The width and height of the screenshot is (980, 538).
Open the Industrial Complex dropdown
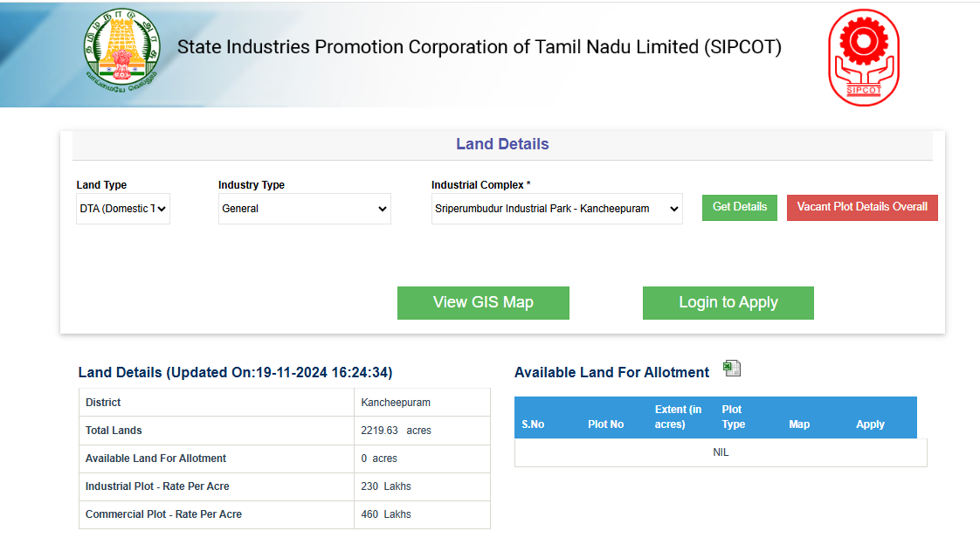(x=557, y=209)
